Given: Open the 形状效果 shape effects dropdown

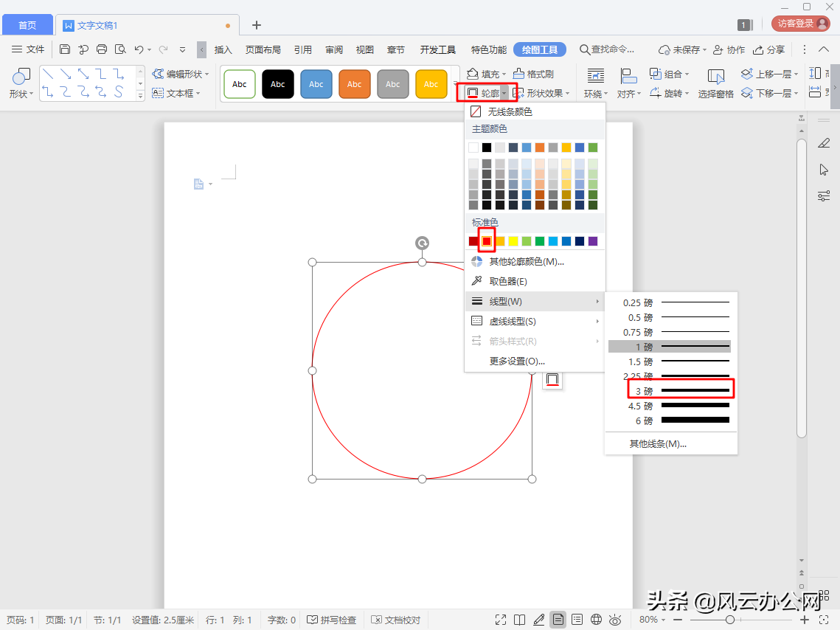Looking at the screenshot, I should (x=541, y=93).
